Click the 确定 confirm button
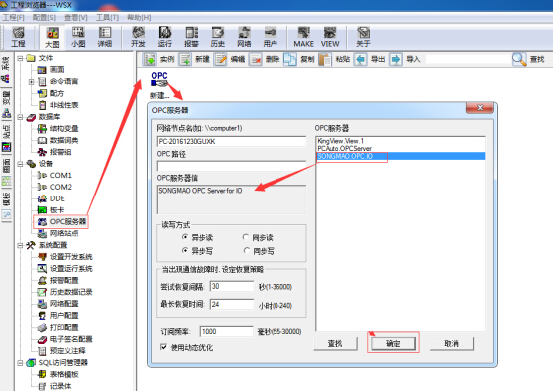The width and height of the screenshot is (553, 392). click(x=393, y=343)
